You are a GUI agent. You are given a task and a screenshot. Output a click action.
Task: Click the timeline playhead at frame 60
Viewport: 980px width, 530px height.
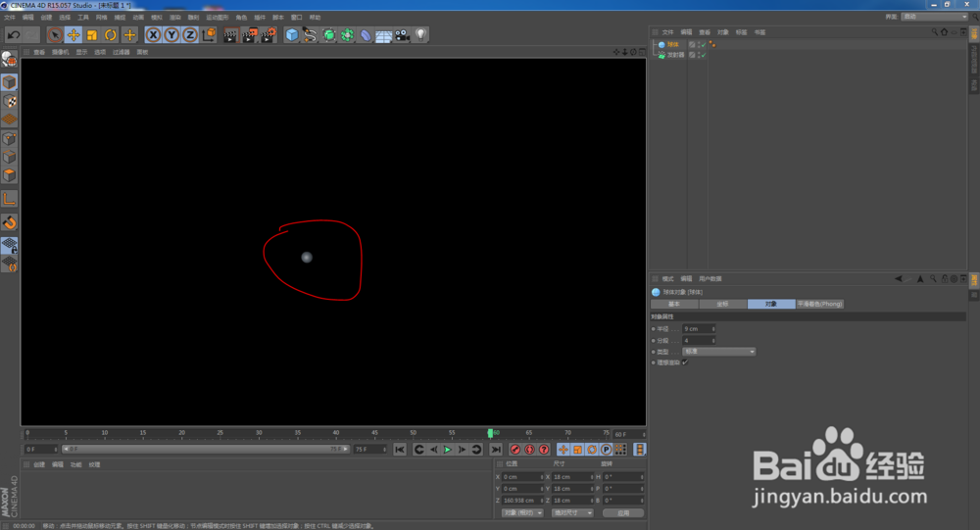(491, 433)
